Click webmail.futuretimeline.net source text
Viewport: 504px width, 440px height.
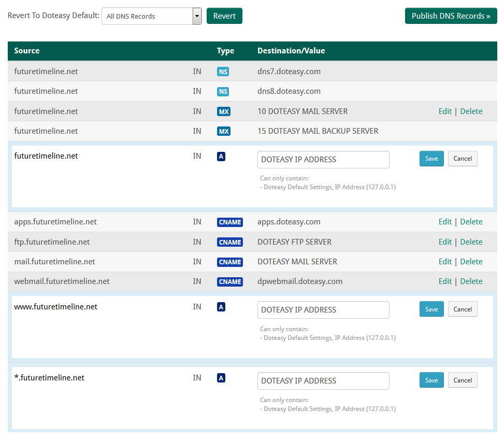(x=62, y=281)
